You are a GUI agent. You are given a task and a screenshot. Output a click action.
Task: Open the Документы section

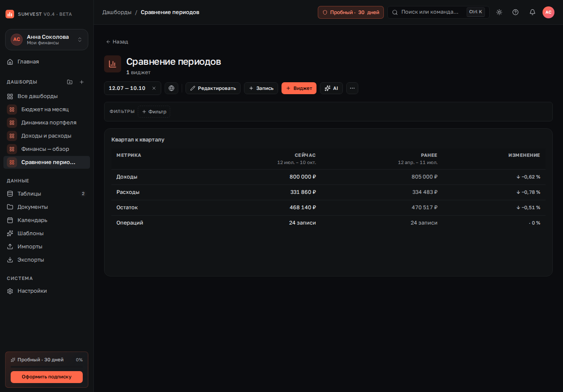pyautogui.click(x=46, y=207)
